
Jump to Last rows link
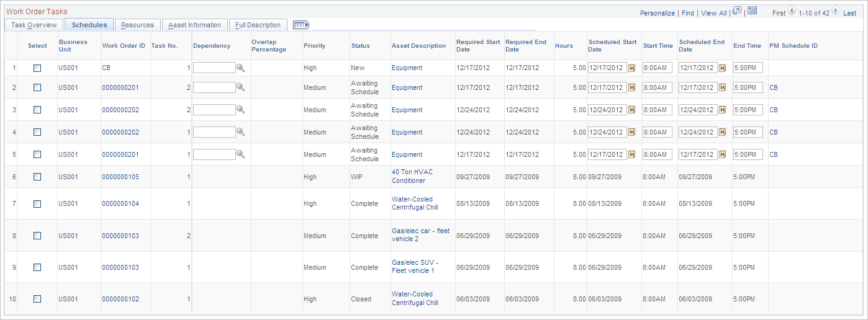pyautogui.click(x=849, y=13)
